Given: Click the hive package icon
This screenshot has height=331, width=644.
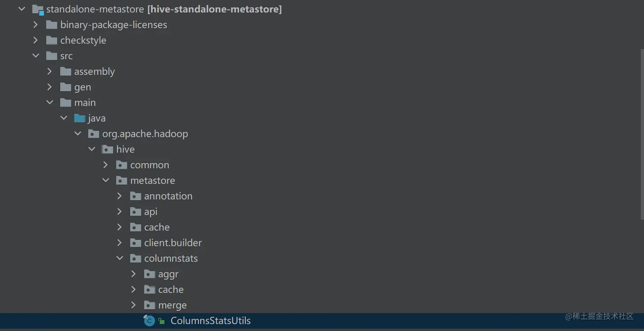Looking at the screenshot, I should [x=107, y=149].
